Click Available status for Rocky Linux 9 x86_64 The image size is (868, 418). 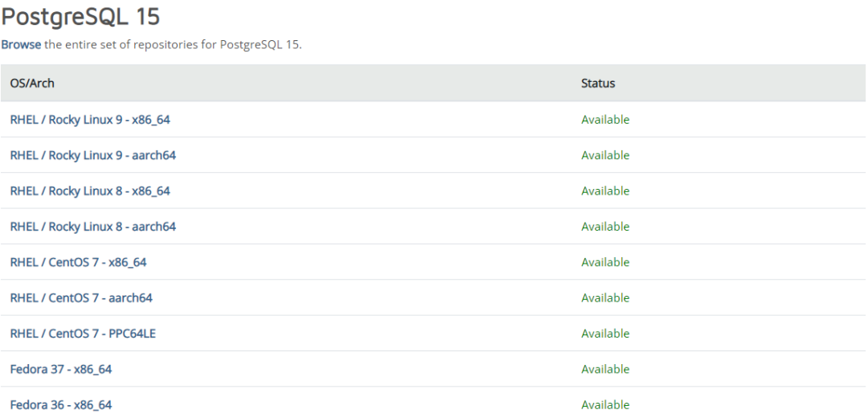tap(605, 120)
